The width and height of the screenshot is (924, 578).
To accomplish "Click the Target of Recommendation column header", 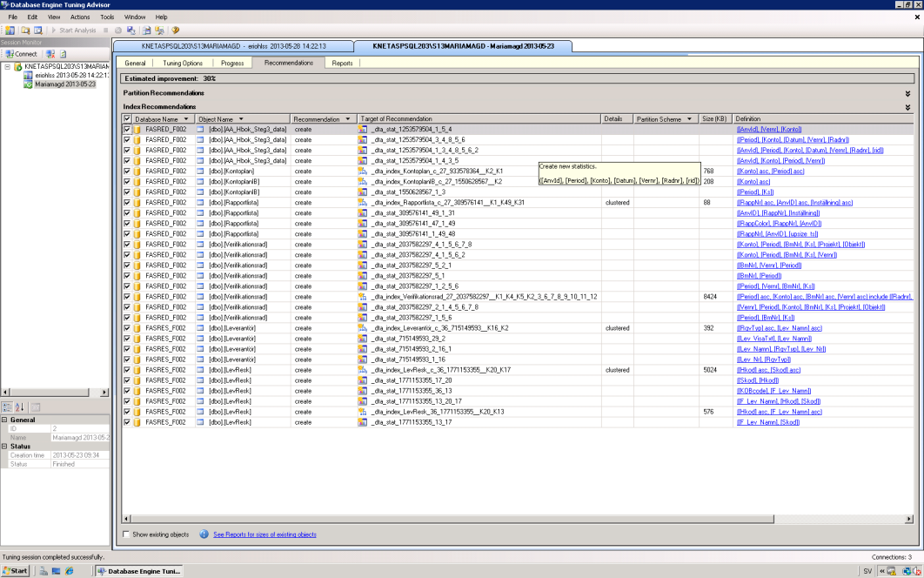I will (479, 119).
